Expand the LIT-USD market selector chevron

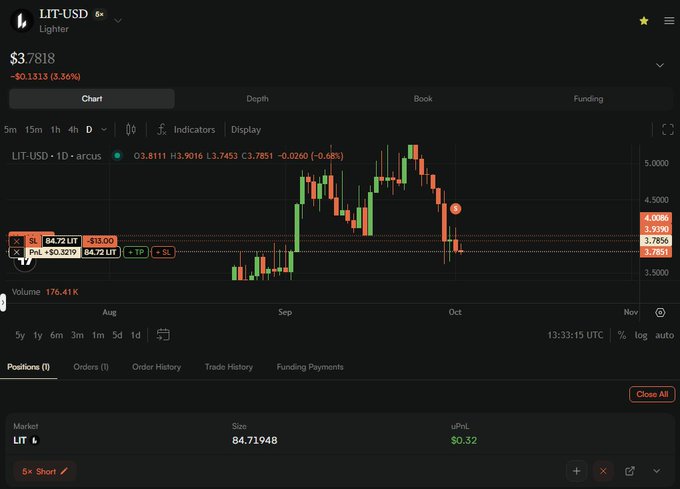pyautogui.click(x=118, y=20)
